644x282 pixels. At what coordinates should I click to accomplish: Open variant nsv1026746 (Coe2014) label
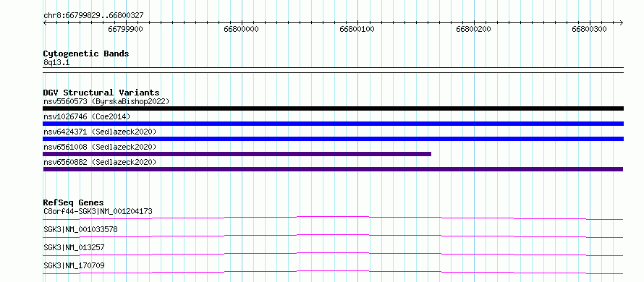[x=87, y=116]
